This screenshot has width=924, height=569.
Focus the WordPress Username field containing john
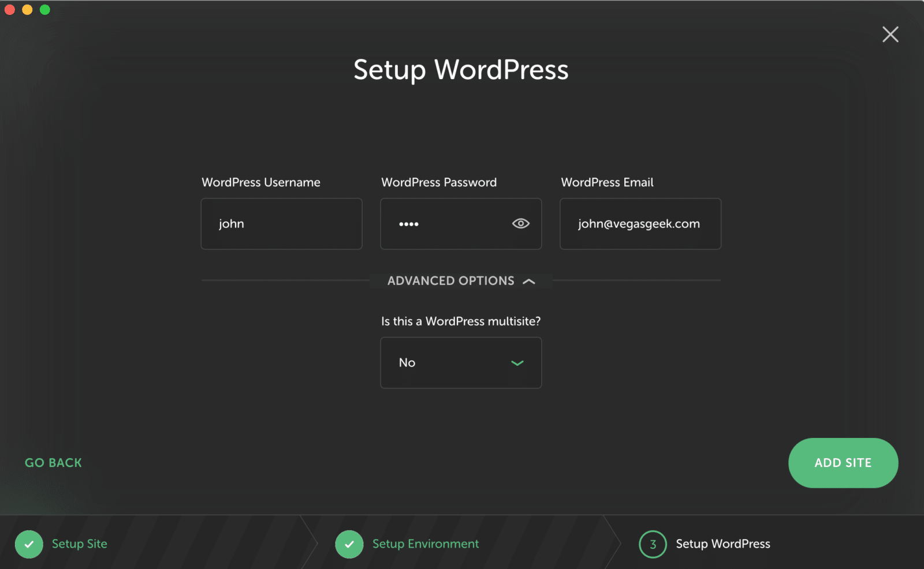pos(281,224)
